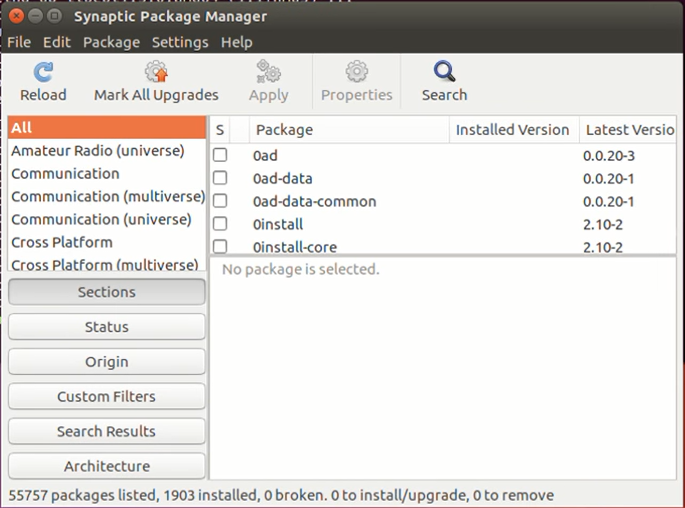
Task: Sort by Latest Version column header
Action: pos(628,130)
